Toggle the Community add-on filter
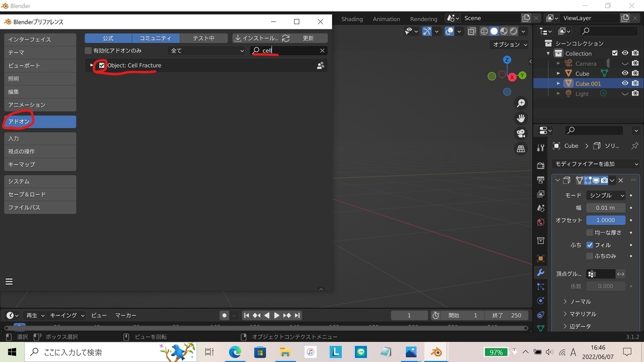 (x=155, y=38)
